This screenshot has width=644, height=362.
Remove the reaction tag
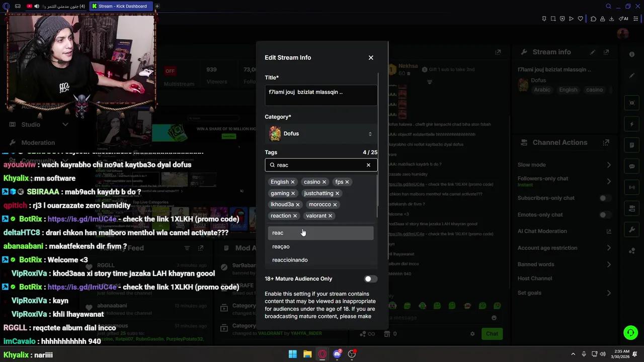point(295,216)
